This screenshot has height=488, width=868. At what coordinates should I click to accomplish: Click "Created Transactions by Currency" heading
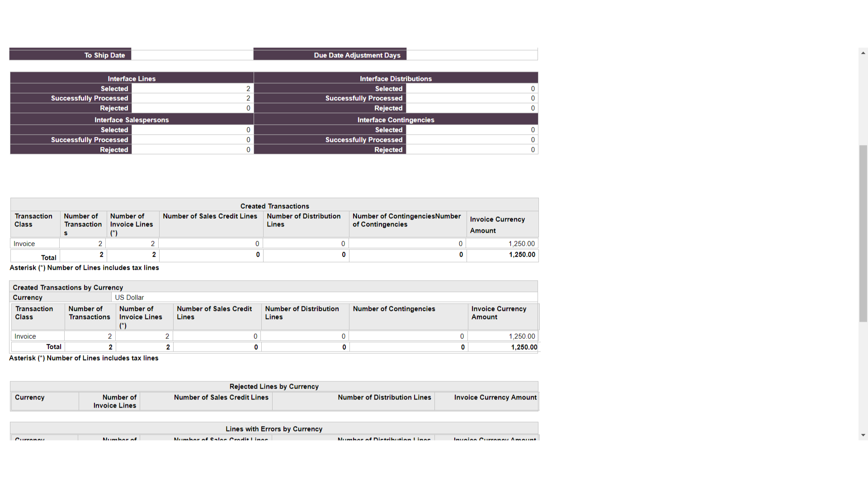coord(68,287)
